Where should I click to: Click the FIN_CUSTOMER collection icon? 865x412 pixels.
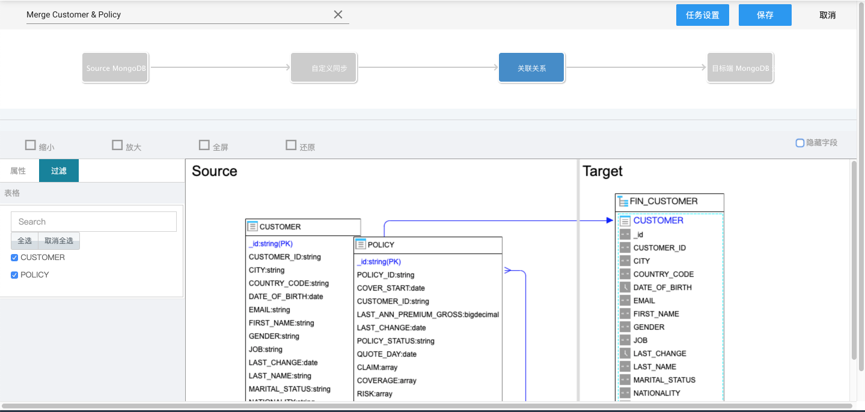click(623, 201)
